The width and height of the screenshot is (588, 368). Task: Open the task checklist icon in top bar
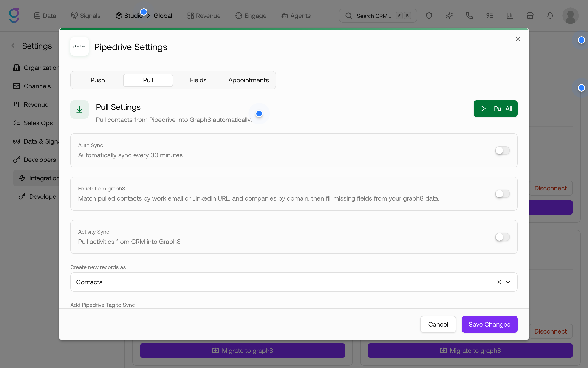(490, 16)
